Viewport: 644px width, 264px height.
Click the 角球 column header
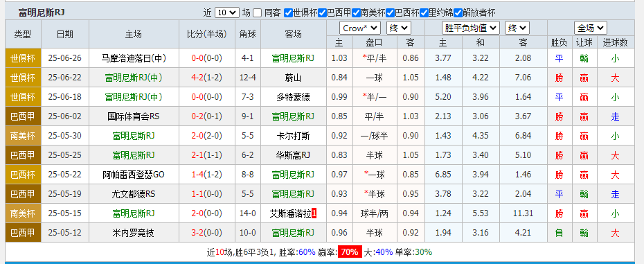point(248,34)
